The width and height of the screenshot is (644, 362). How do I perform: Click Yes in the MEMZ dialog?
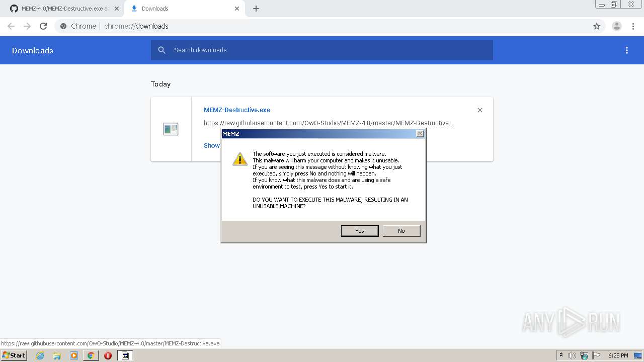(360, 231)
